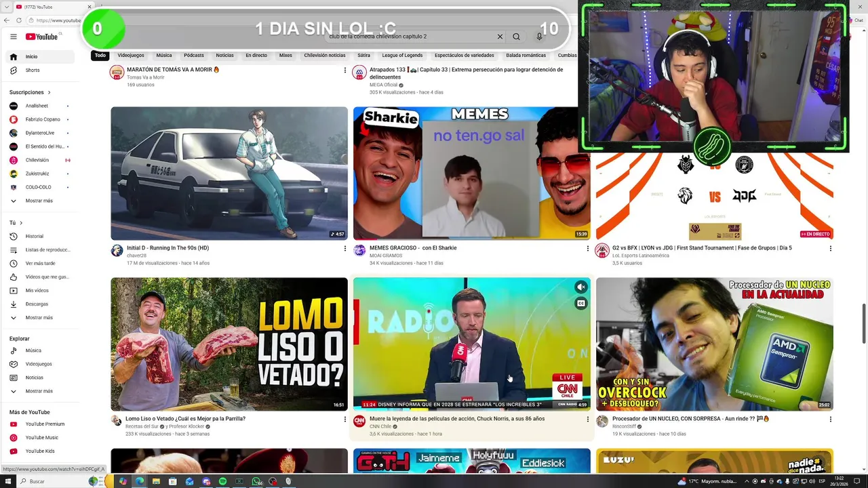Select the Todo filter chip

click(x=100, y=56)
